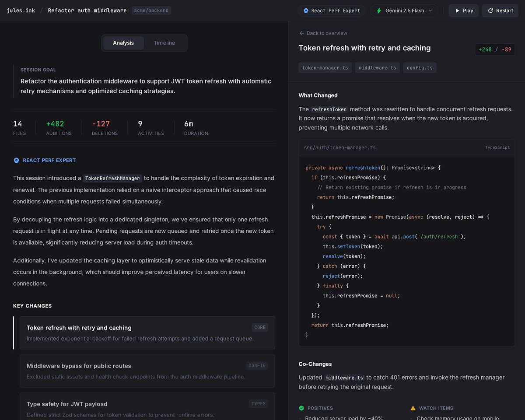
Task: Click the middleware.ts inline code in Co-Changes
Action: [345, 378]
